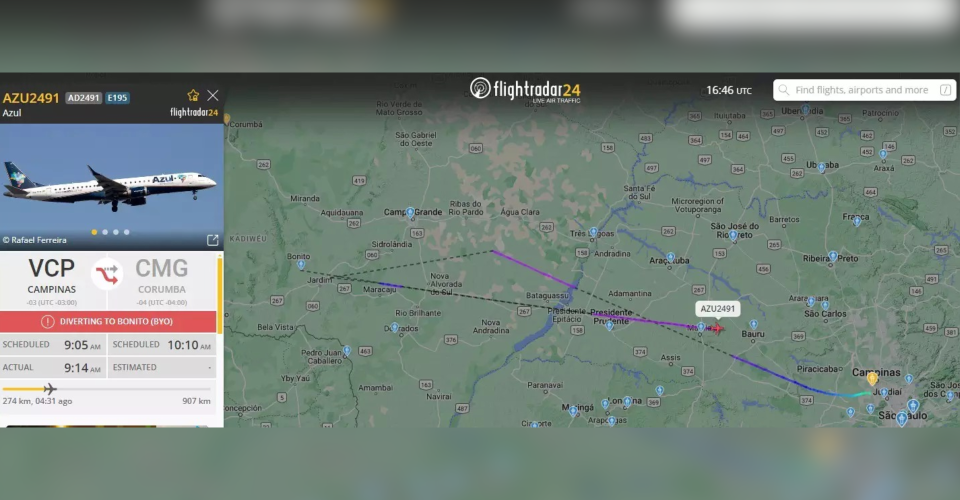The width and height of the screenshot is (960, 500).
Task: Click the red AZU2491 aircraft icon on map
Action: coord(717,329)
